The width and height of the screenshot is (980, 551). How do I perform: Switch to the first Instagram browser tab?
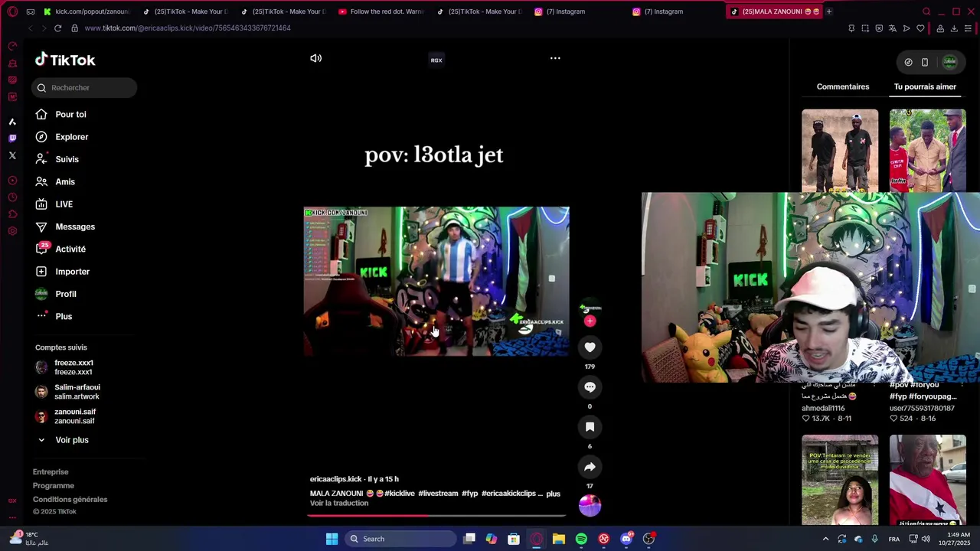pyautogui.click(x=565, y=11)
